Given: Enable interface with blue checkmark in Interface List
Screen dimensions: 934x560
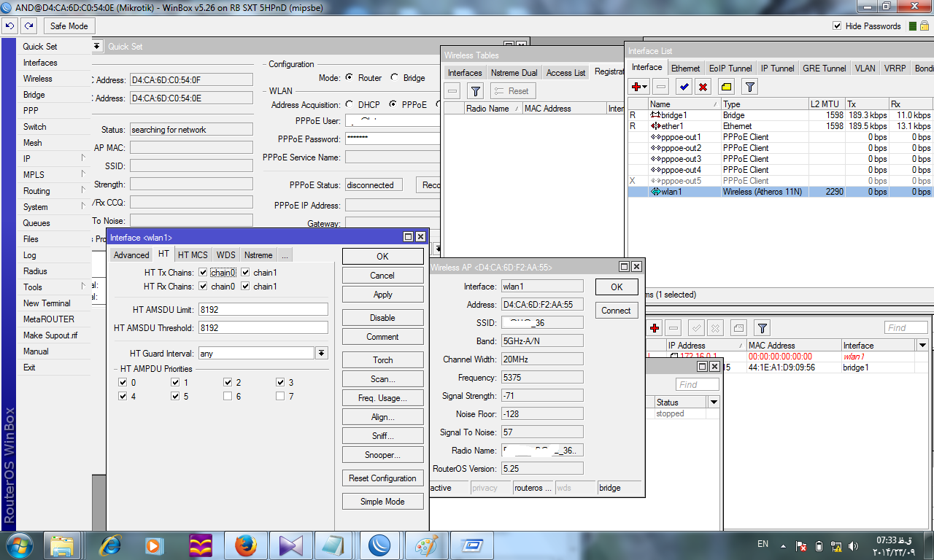Looking at the screenshot, I should [684, 87].
